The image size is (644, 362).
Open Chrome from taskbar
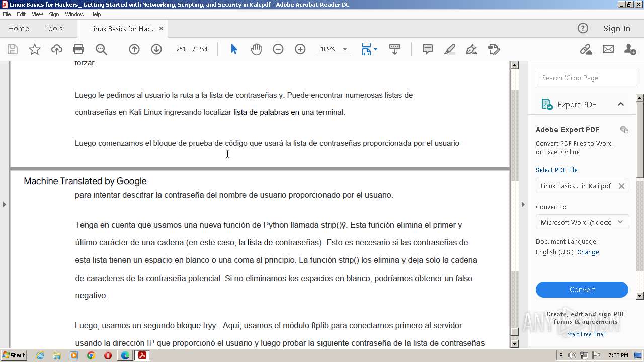pyautogui.click(x=91, y=355)
